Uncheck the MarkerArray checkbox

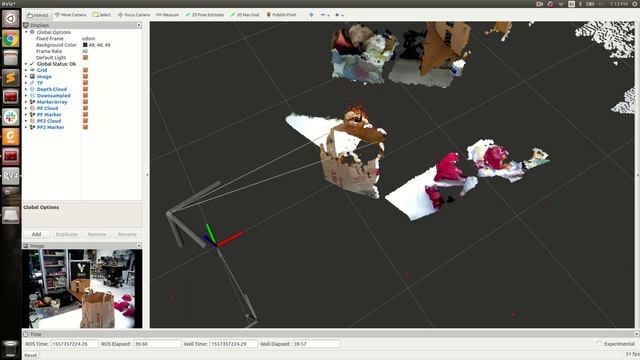pos(85,102)
